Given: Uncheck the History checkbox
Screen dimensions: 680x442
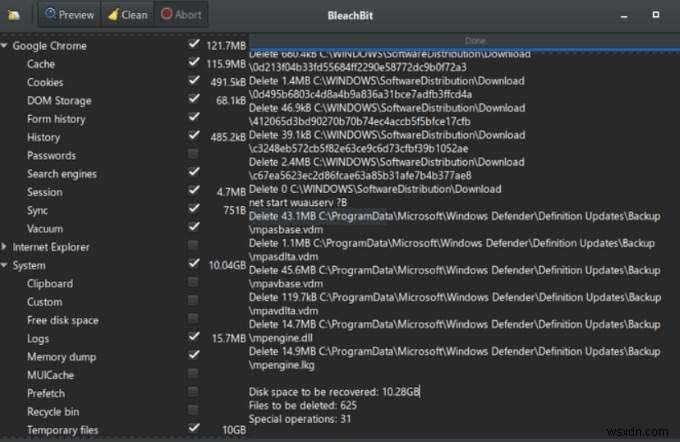Looking at the screenshot, I should point(193,135).
